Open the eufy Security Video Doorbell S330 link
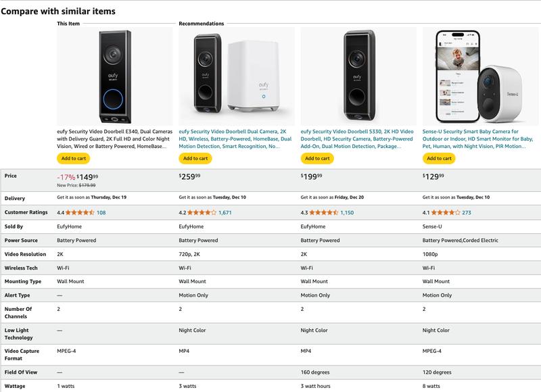541x392 pixels. pyautogui.click(x=357, y=138)
